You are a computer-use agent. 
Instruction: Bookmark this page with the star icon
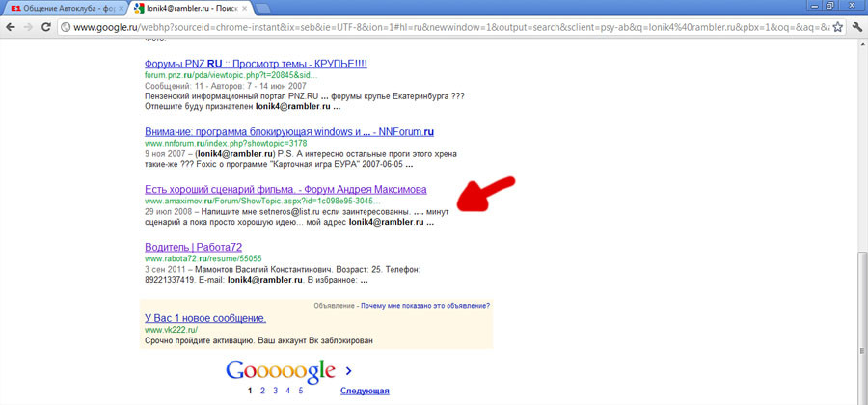coord(838,27)
